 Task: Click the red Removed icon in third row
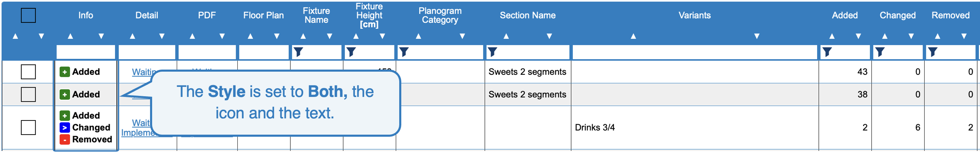tap(65, 139)
